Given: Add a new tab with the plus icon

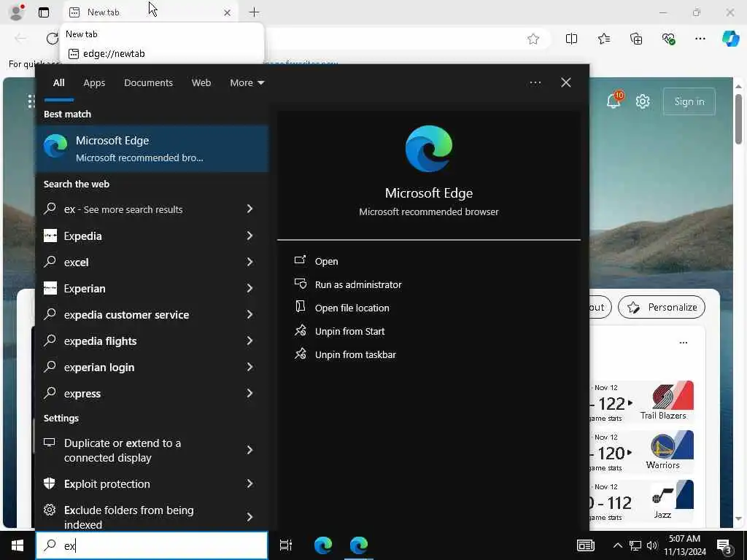Looking at the screenshot, I should [255, 12].
